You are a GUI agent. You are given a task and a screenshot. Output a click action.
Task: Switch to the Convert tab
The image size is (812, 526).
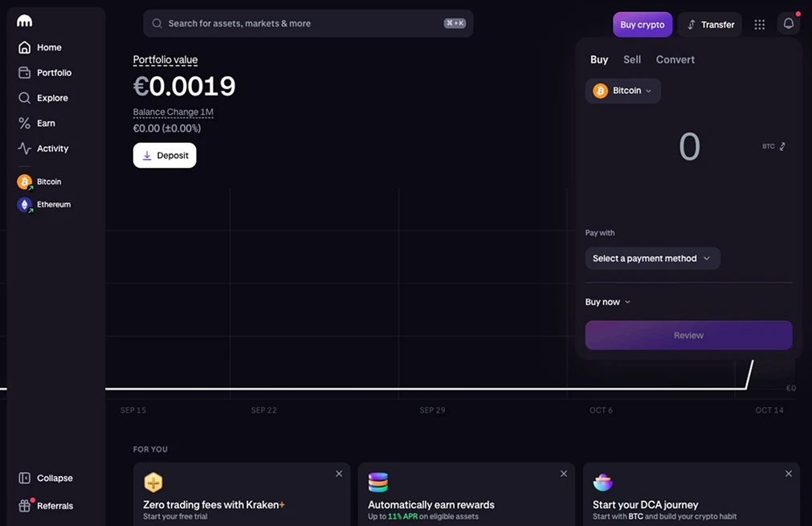click(x=675, y=59)
